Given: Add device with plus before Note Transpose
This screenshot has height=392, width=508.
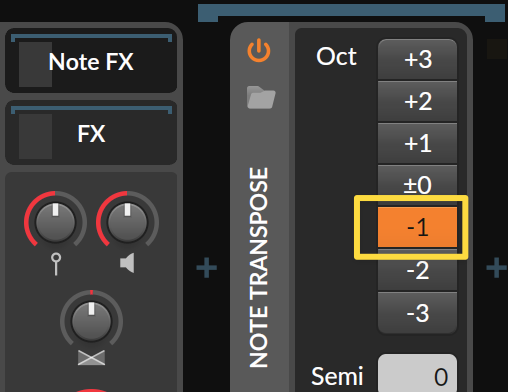Looking at the screenshot, I should 207,267.
